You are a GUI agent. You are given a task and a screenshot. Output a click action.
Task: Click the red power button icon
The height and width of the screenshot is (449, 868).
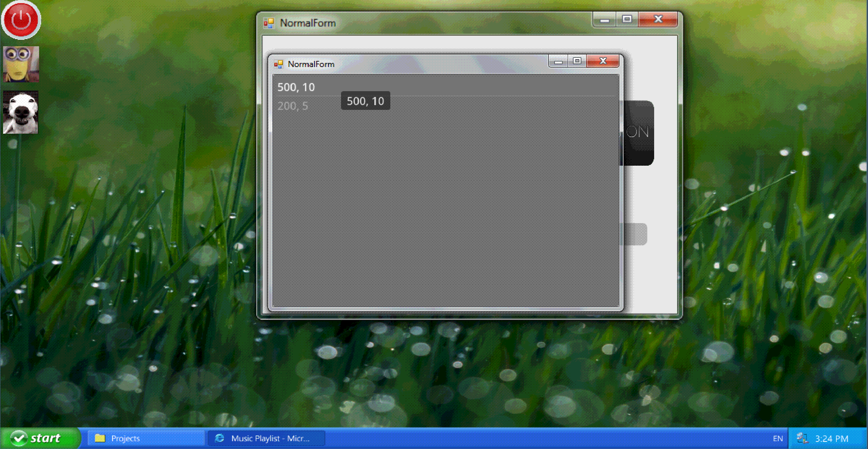coord(21,20)
